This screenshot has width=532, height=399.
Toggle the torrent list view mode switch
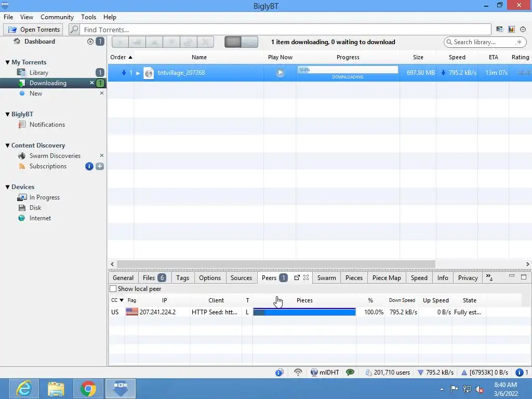(241, 42)
